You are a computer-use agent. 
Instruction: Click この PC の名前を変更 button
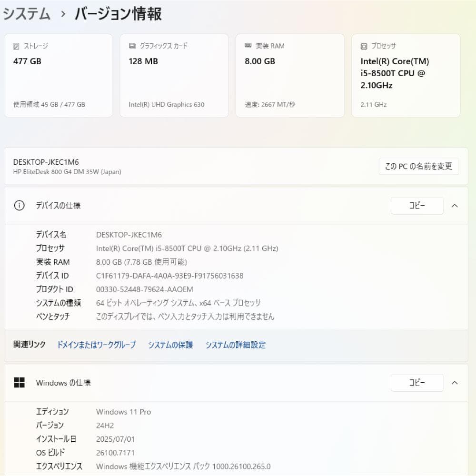point(418,166)
